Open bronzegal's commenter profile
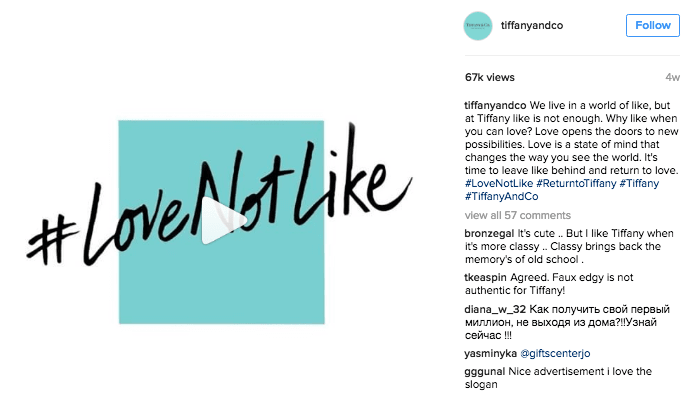 489,233
